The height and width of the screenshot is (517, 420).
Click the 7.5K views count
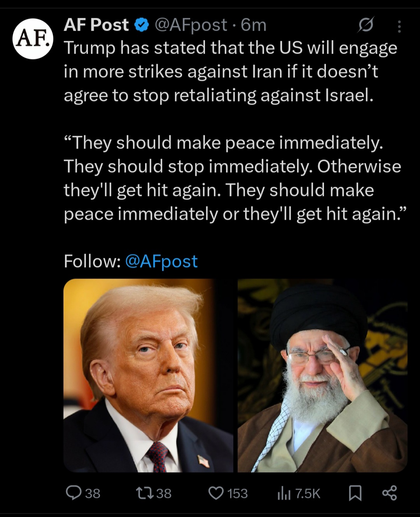point(308,493)
